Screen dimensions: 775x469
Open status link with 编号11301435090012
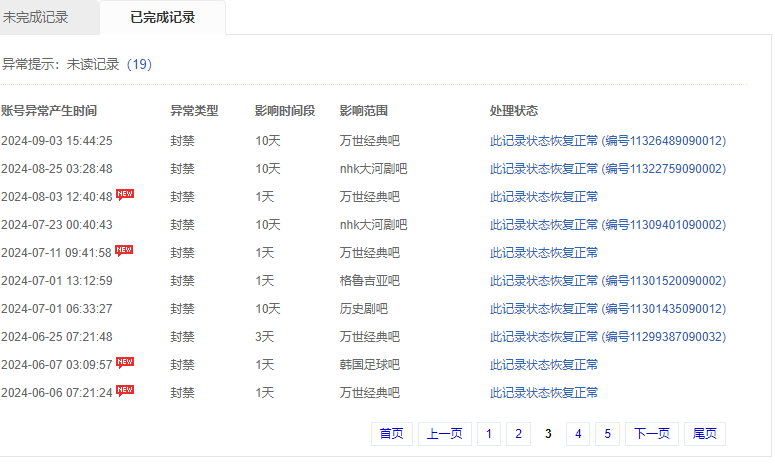pos(607,309)
